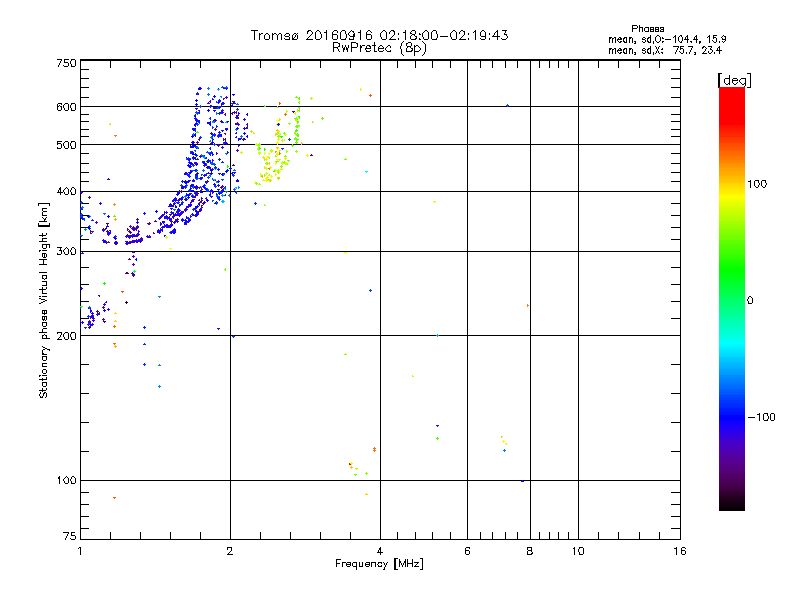Click the y-axis tick label '300'

pos(66,251)
